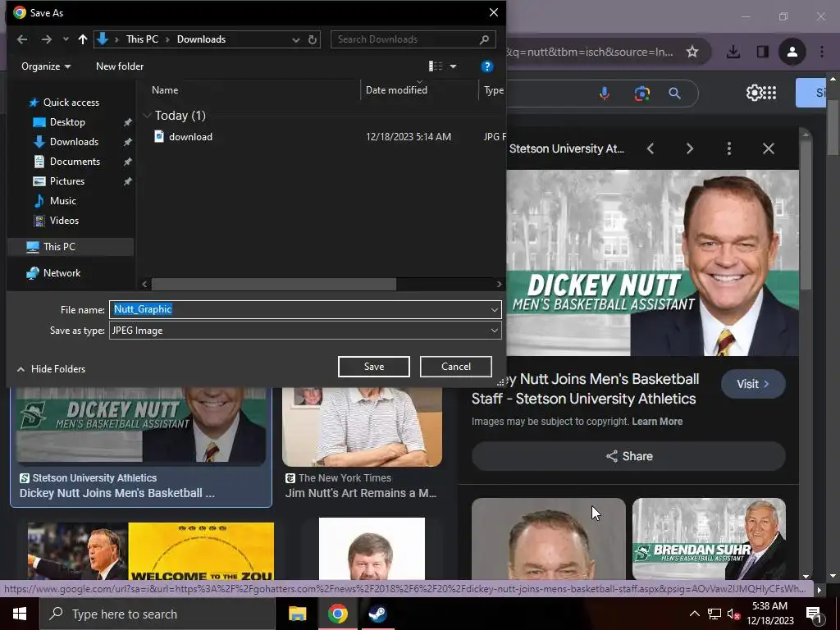Show hidden tray icons chevron
The height and width of the screenshot is (630, 840).
[694, 614]
